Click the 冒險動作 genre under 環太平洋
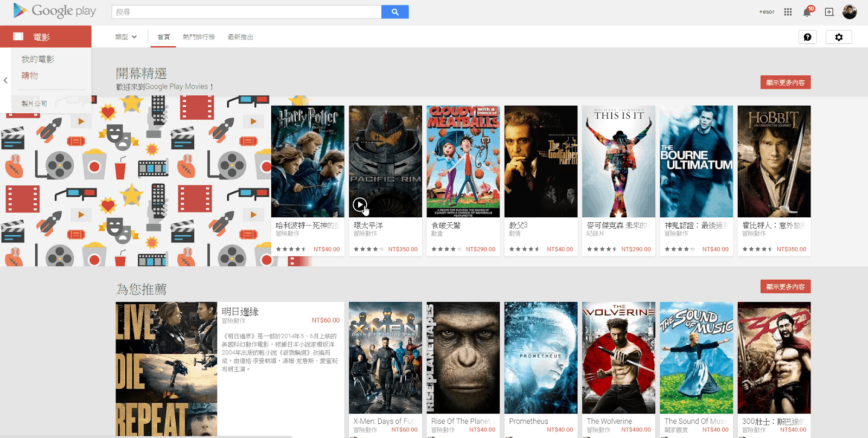868x438 pixels. click(x=365, y=234)
